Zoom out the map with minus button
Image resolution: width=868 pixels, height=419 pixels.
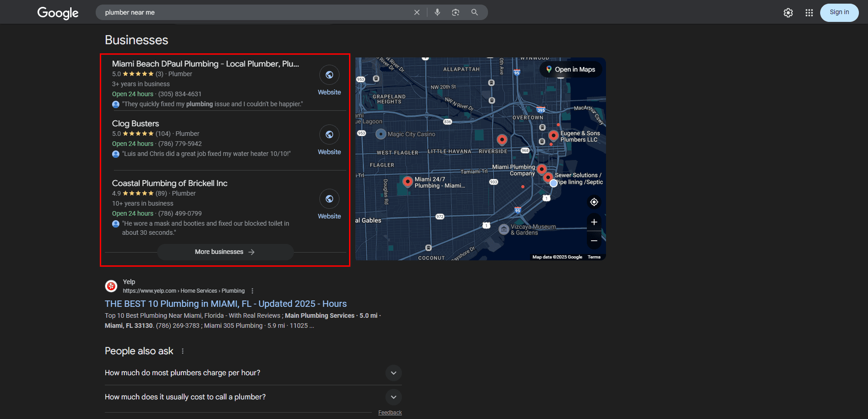594,240
